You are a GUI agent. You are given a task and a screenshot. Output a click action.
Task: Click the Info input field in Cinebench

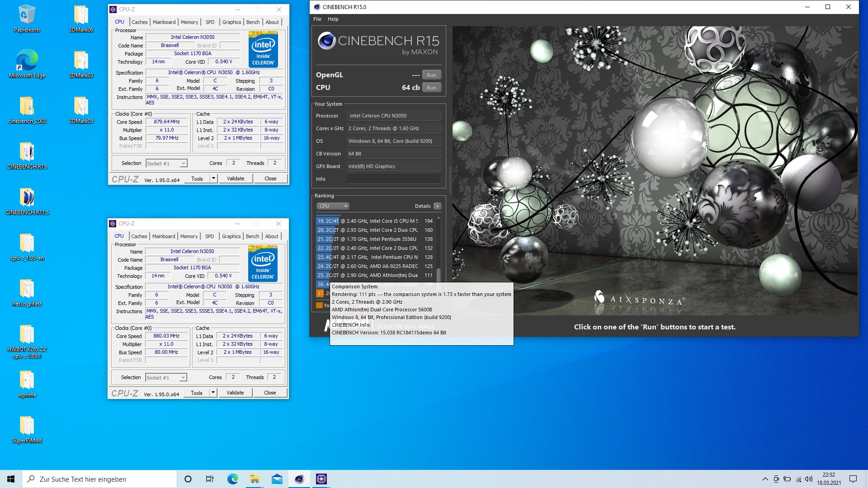(x=394, y=179)
